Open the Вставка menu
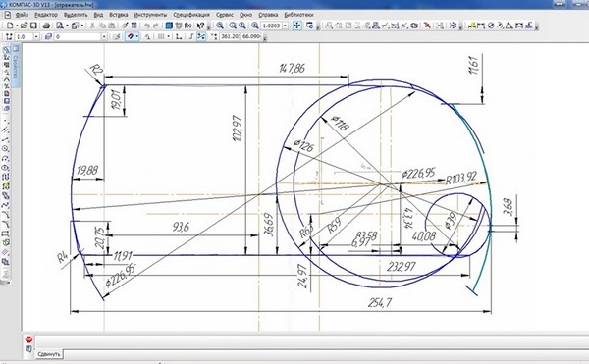This screenshot has width=589, height=364. point(119,15)
